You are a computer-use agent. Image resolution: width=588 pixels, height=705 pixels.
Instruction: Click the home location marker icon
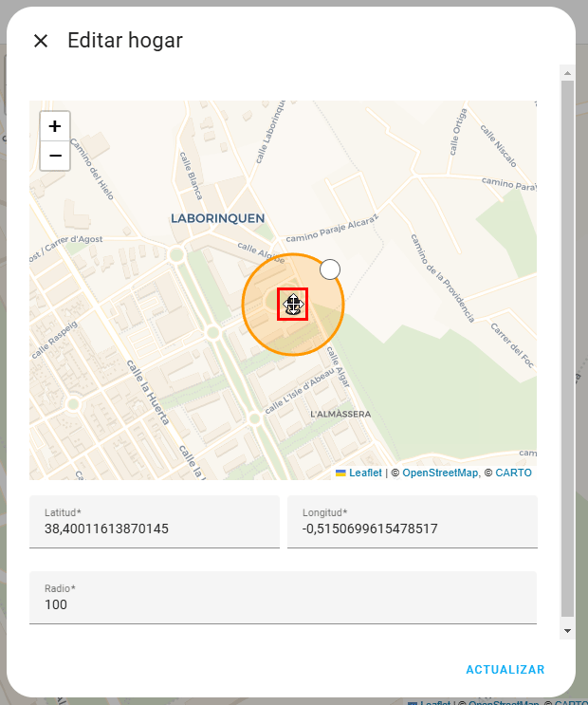(292, 305)
